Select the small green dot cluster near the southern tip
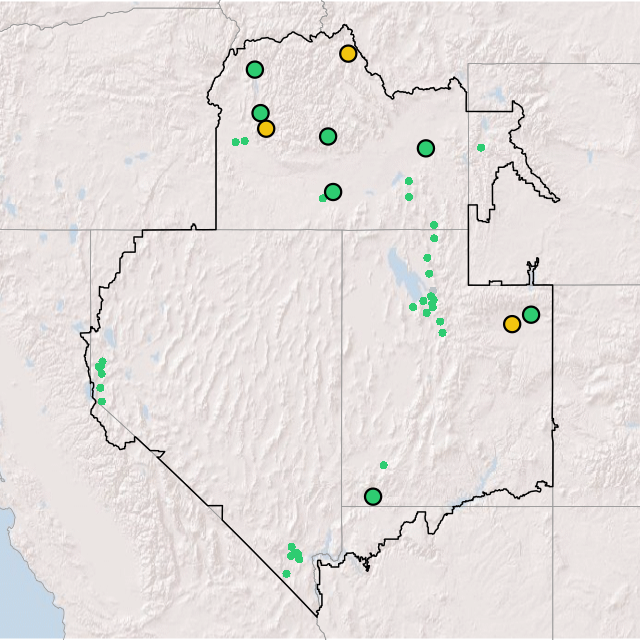This screenshot has height=640, width=640. tap(295, 553)
